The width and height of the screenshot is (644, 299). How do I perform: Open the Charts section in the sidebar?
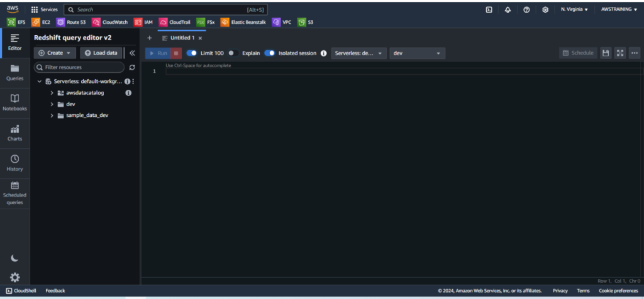15,133
